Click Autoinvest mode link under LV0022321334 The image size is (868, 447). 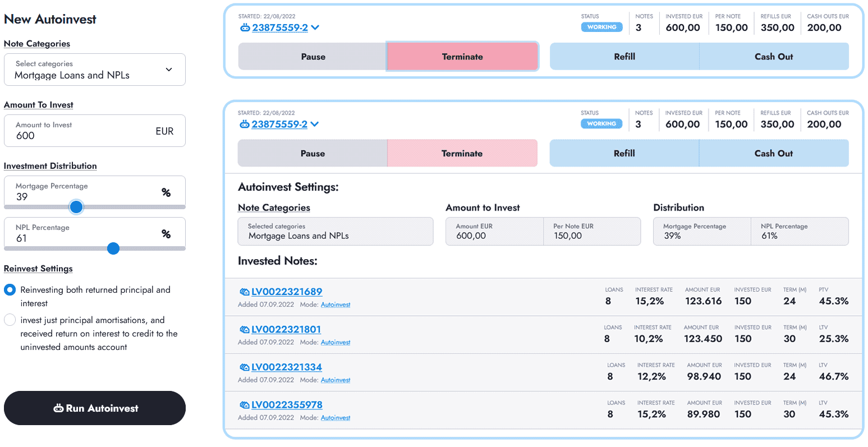coord(336,380)
